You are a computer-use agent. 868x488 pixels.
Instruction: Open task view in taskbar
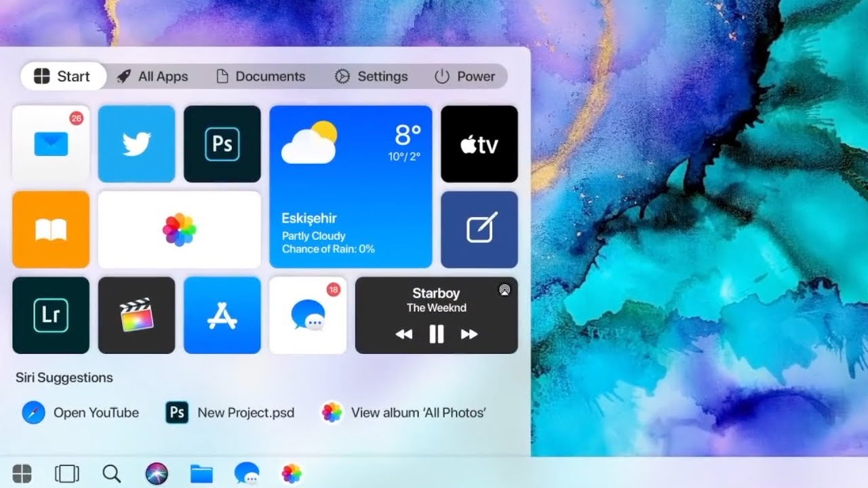click(67, 473)
